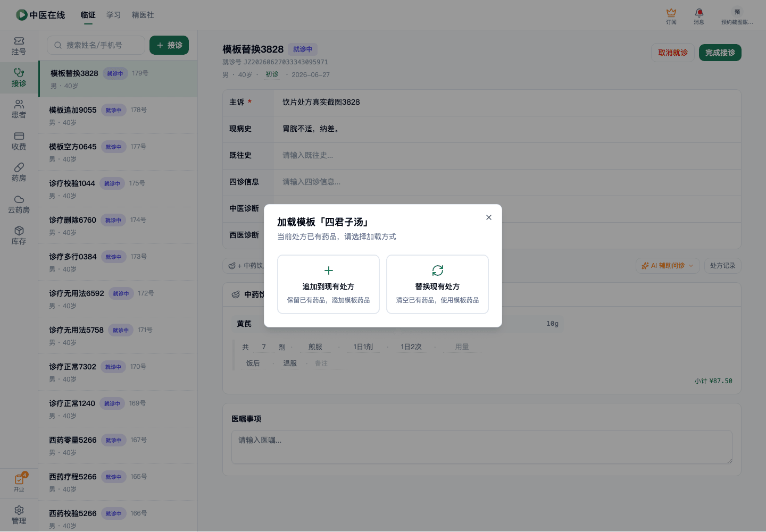The height and width of the screenshot is (532, 766).
Task: Click the plus icon for append
Action: pos(329,271)
